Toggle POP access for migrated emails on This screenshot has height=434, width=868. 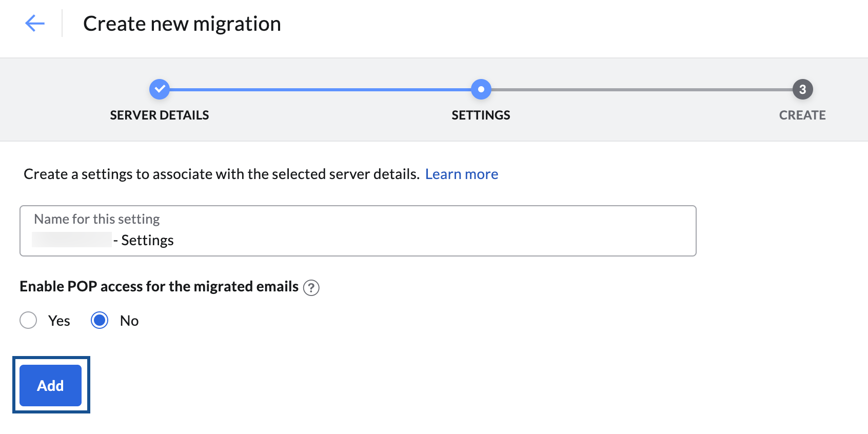click(28, 320)
